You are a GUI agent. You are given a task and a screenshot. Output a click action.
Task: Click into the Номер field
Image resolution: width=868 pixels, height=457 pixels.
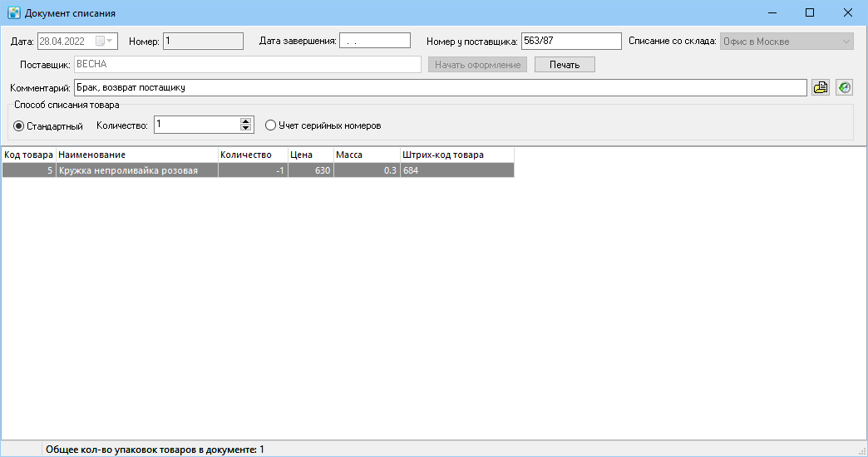203,41
